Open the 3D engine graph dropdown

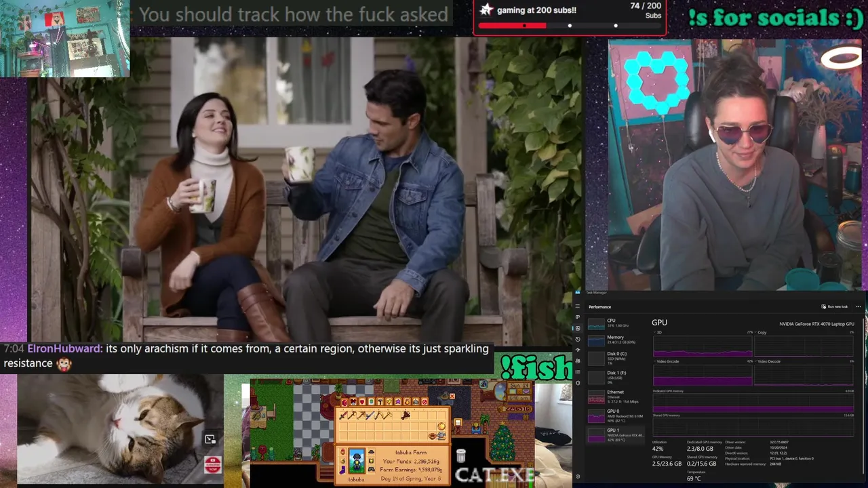pyautogui.click(x=656, y=332)
